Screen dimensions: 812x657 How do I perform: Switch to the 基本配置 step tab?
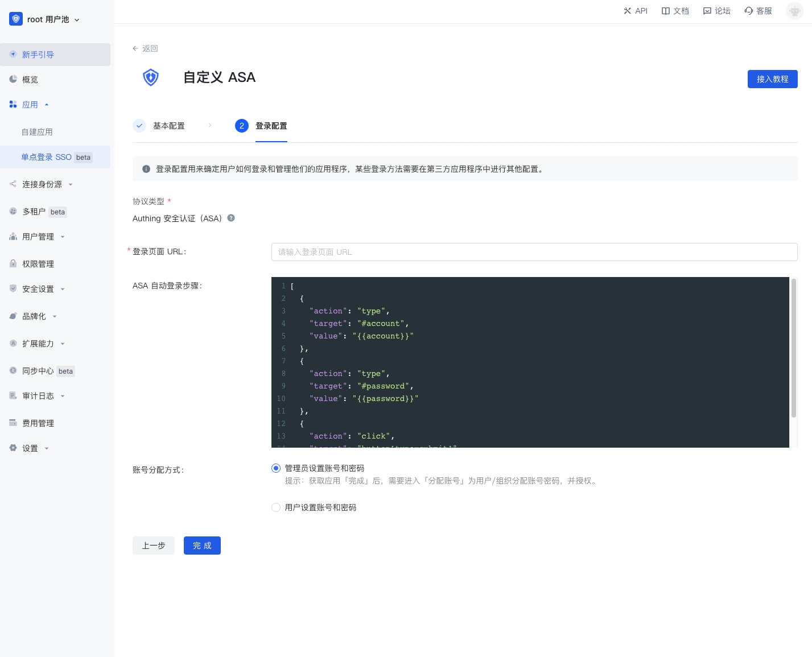[168, 126]
